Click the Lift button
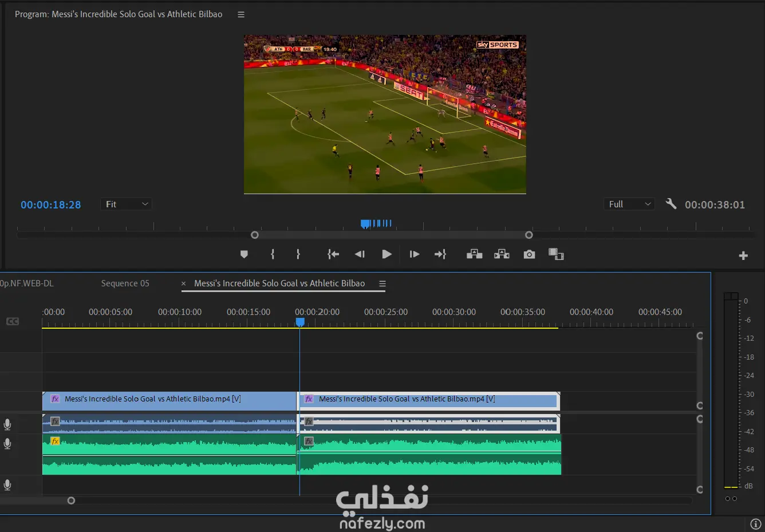The width and height of the screenshot is (765, 532). [x=474, y=254]
